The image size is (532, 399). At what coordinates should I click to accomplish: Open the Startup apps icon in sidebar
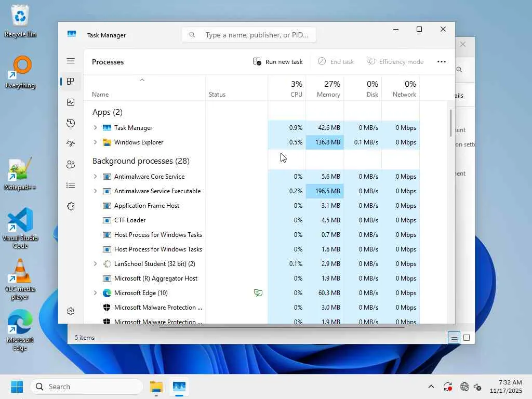point(71,144)
